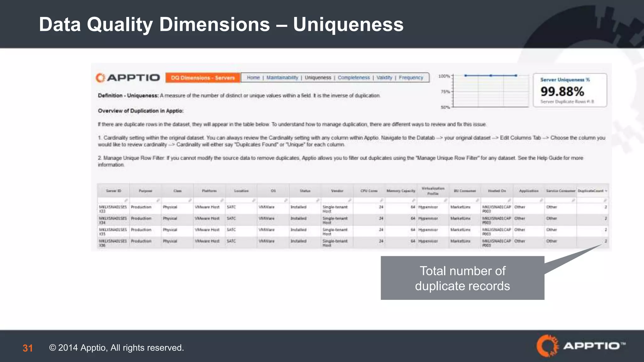Viewport: 644px width, 362px height.
Task: Click the BU Consumer column header
Action: click(465, 191)
